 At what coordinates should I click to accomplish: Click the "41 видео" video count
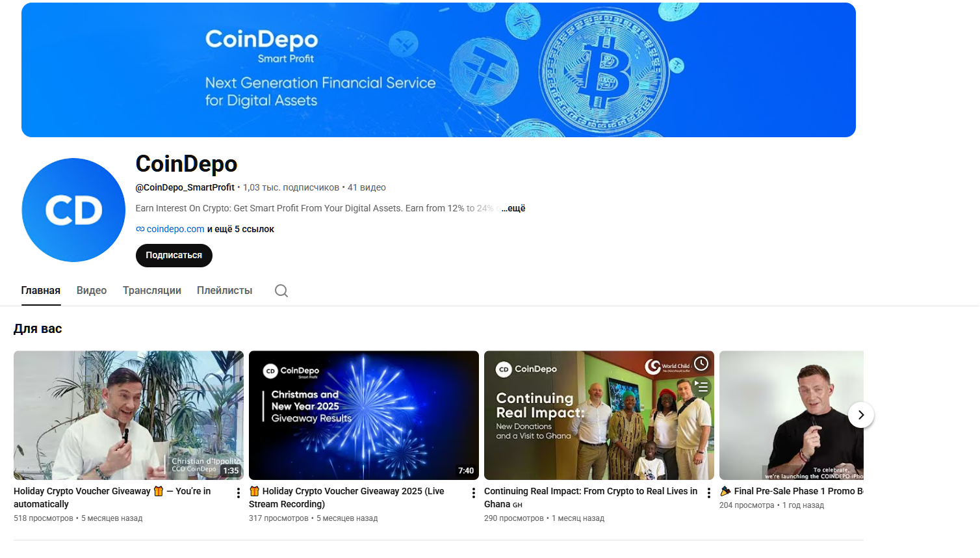point(367,187)
